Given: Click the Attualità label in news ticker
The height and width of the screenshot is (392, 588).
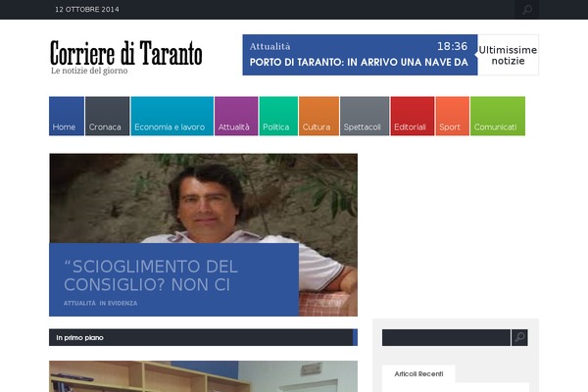Looking at the screenshot, I should pos(270,46).
